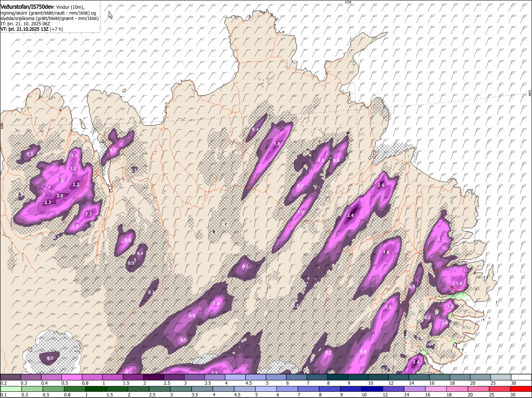Click the rigning/skúrir legend description line
Image resolution: width=532 pixels, height=398 pixels.
48,13
